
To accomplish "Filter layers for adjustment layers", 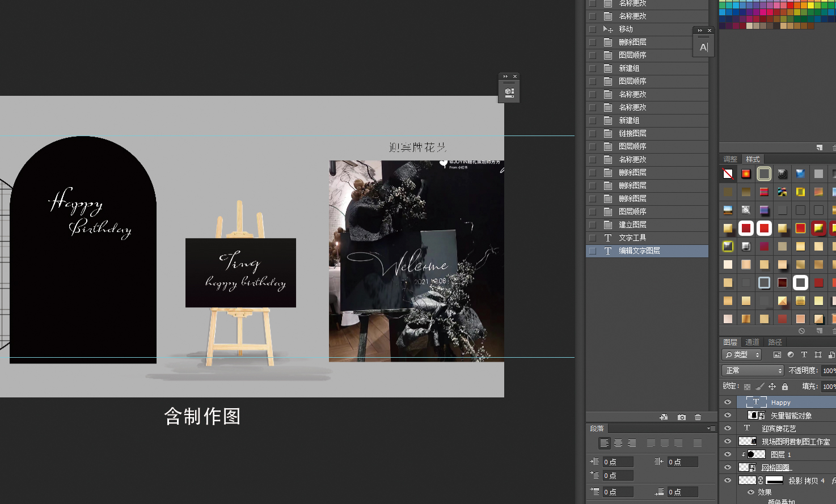I will pyautogui.click(x=791, y=355).
